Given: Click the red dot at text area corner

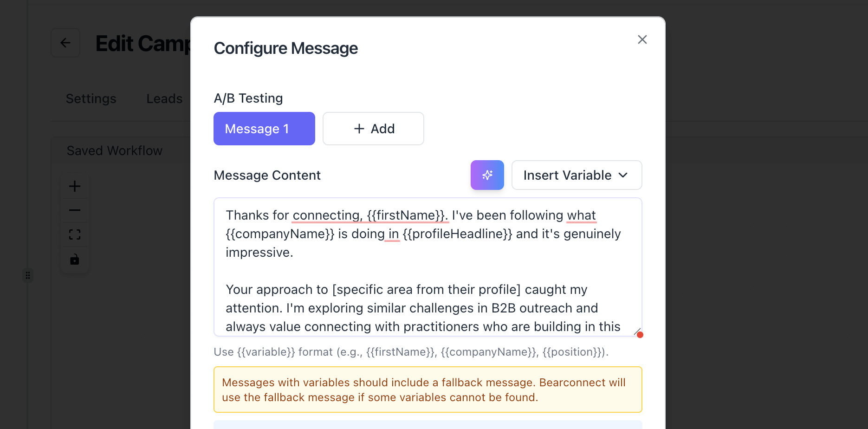Looking at the screenshot, I should click(x=640, y=335).
